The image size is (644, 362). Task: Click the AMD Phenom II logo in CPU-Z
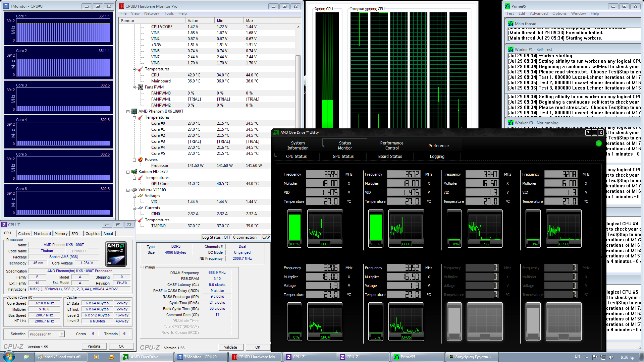[116, 254]
